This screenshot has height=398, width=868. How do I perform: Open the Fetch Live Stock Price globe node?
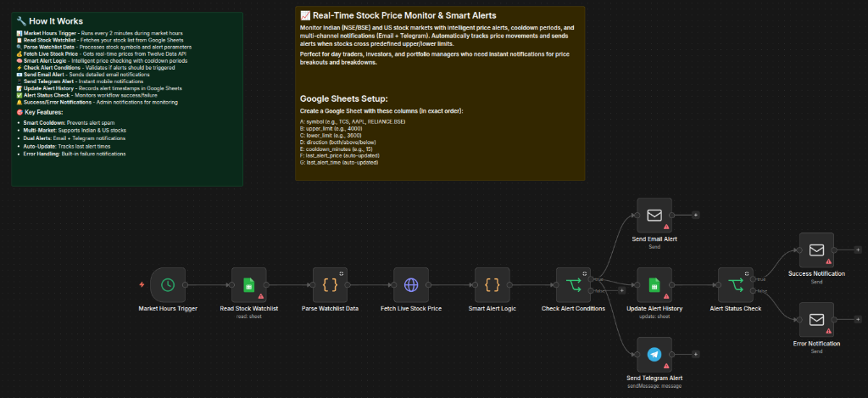click(x=411, y=285)
